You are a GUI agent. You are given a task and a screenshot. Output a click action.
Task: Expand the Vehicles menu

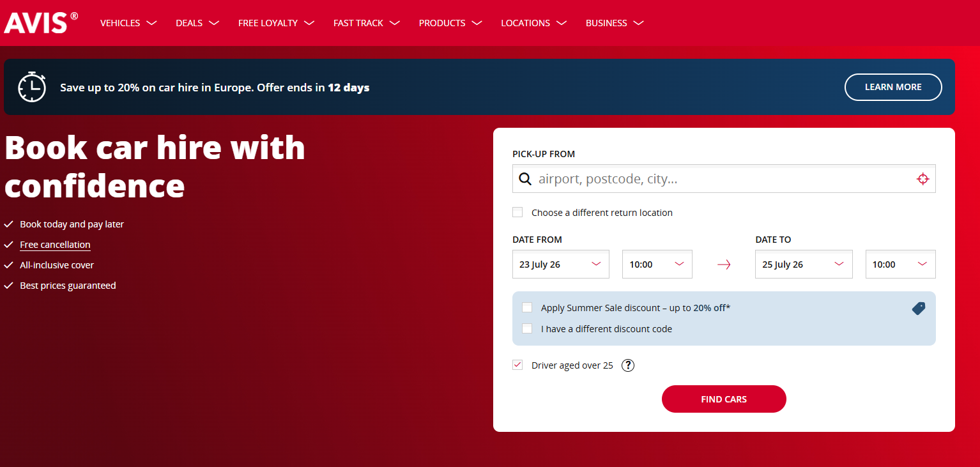click(x=128, y=23)
